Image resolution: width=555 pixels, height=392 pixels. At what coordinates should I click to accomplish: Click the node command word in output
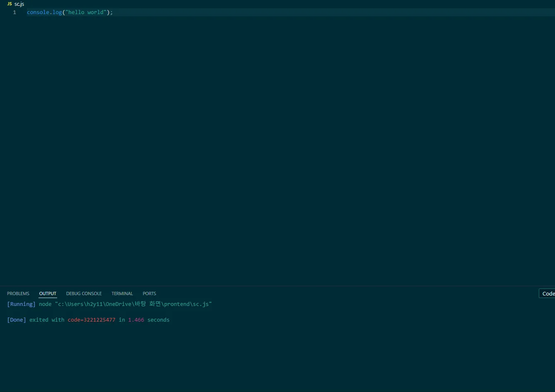tap(45, 304)
